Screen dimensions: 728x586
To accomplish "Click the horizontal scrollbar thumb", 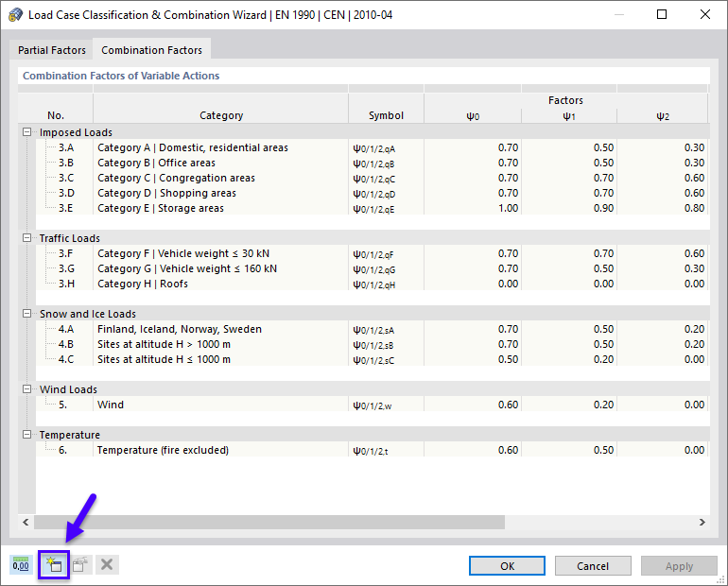I will coord(269,523).
